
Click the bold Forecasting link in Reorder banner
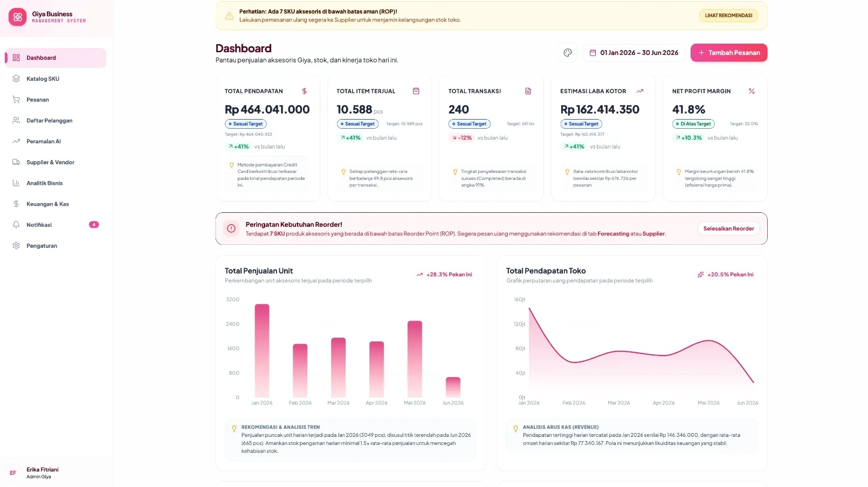tap(613, 234)
